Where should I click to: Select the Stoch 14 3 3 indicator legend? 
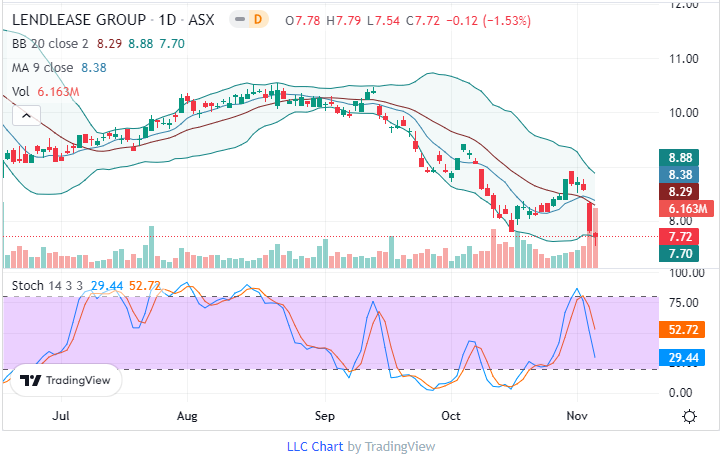tap(47, 286)
